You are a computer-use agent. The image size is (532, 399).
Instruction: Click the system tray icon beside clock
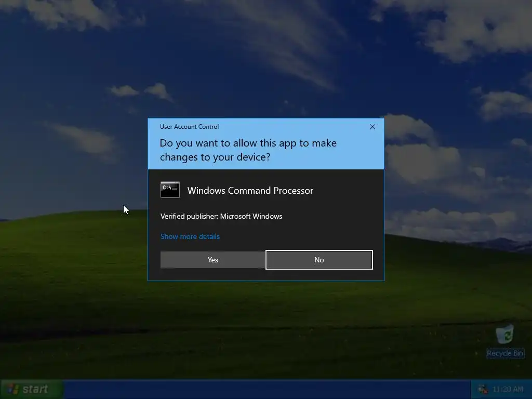(x=483, y=389)
